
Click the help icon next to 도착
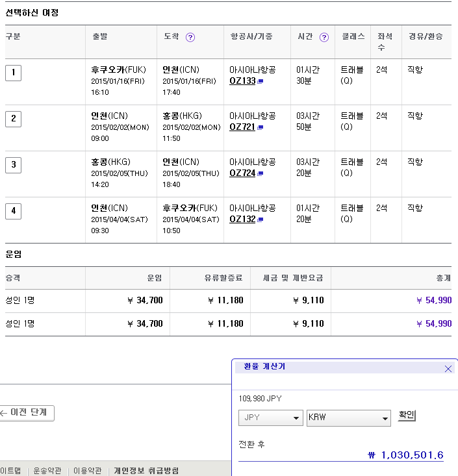tap(190, 37)
